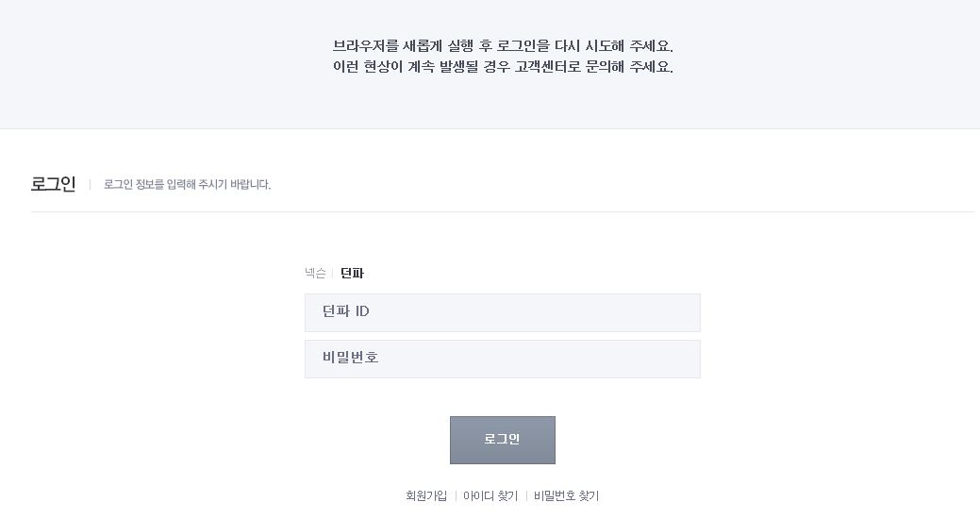This screenshot has width=980, height=519.
Task: Click the 고객센터로 문의해 주세요 notice line
Action: click(503, 66)
